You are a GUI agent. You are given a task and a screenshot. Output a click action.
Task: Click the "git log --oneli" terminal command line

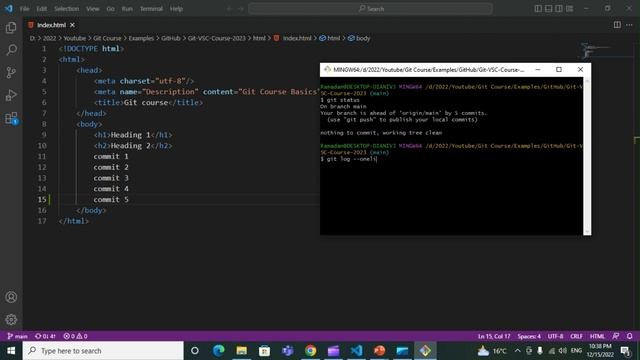pyautogui.click(x=349, y=159)
